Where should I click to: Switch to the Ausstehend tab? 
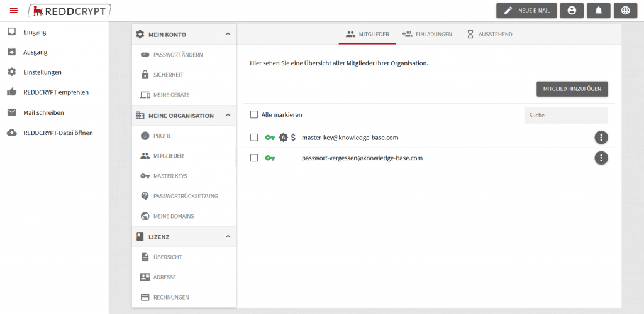[x=489, y=34]
